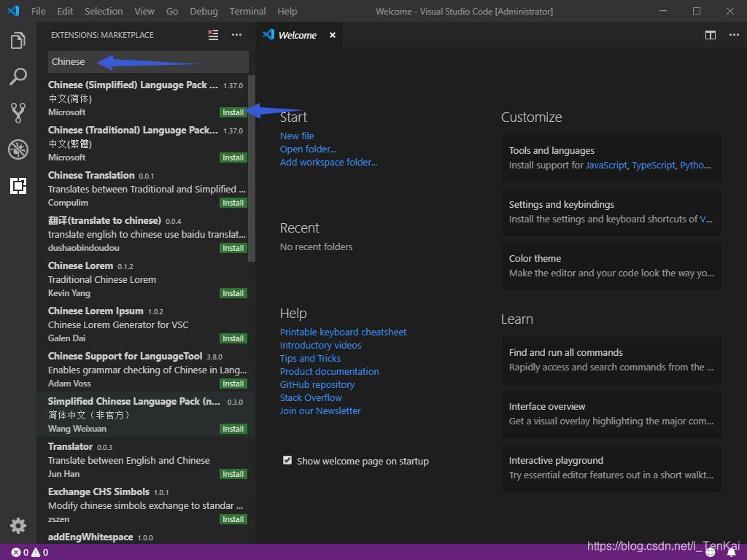Screen dimensions: 747x560
Task: Install Wang Weixuan's Simplified Chinese Language Pack
Action: pos(233,429)
